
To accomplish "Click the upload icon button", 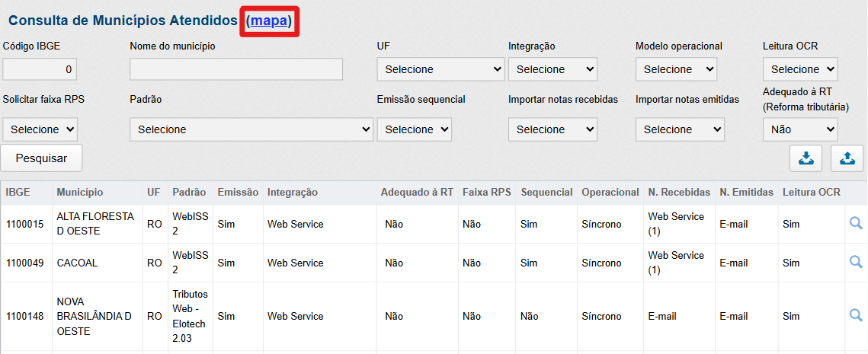I will (x=846, y=158).
